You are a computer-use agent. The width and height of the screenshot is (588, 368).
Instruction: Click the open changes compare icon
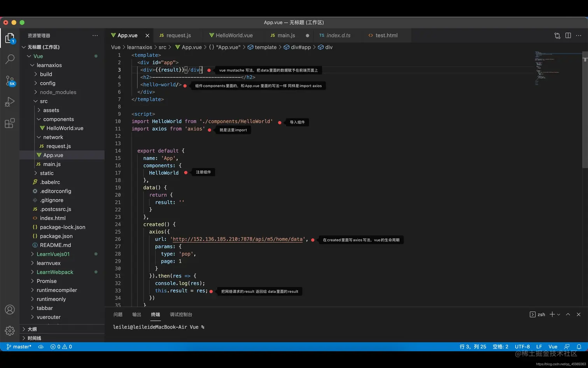pos(557,35)
